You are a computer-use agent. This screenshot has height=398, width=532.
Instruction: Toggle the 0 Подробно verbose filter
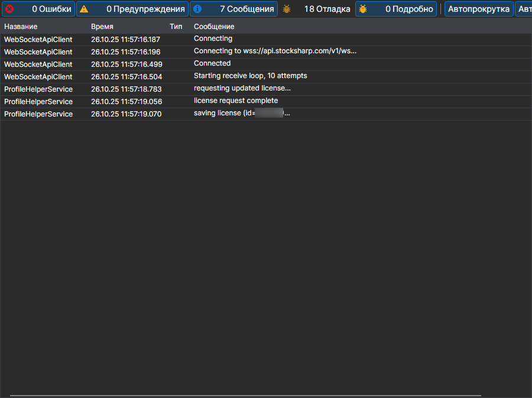(396, 9)
